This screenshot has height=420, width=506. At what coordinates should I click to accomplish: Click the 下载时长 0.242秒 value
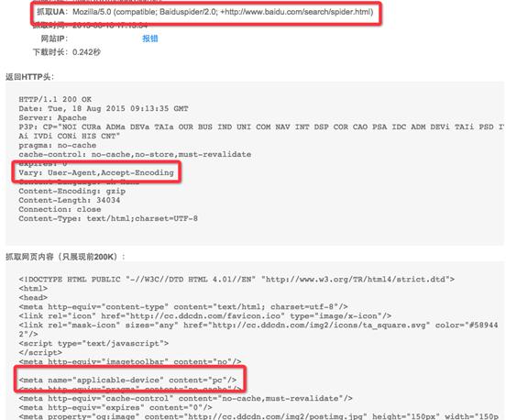point(86,52)
